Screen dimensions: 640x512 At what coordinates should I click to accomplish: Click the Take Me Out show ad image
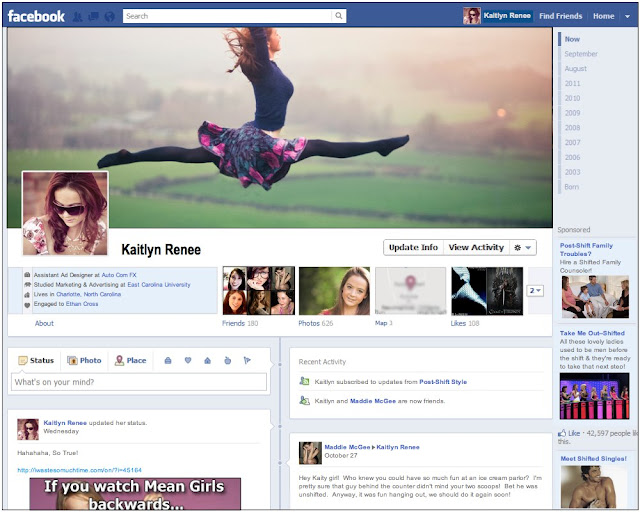pos(594,396)
